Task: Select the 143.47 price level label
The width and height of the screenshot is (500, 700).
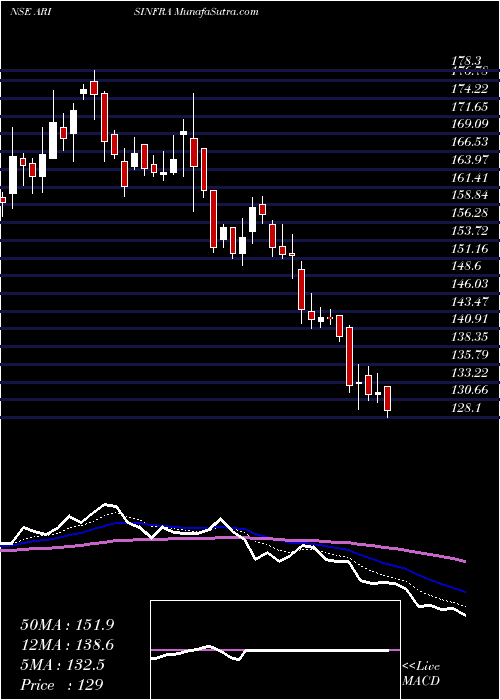Action: [x=470, y=302]
